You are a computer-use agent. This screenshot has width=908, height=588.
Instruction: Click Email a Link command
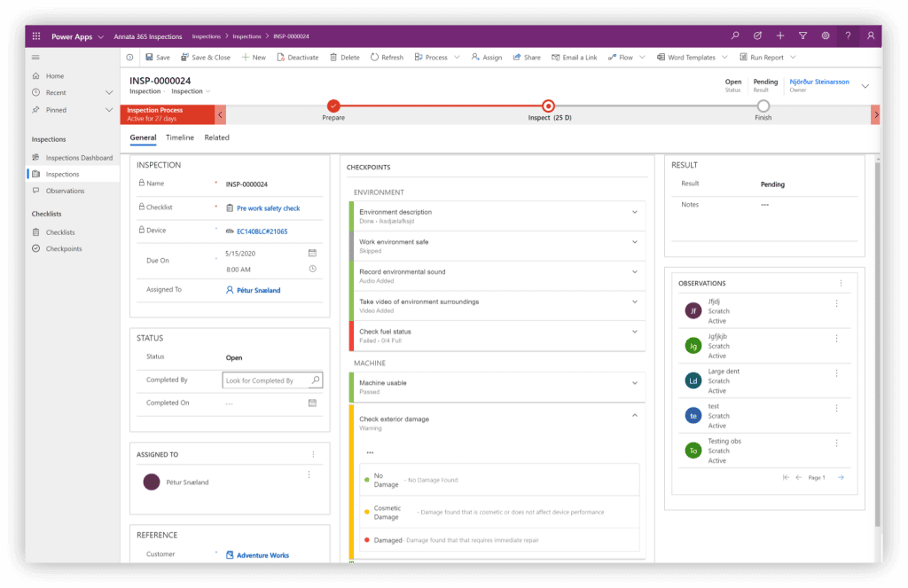(x=574, y=58)
